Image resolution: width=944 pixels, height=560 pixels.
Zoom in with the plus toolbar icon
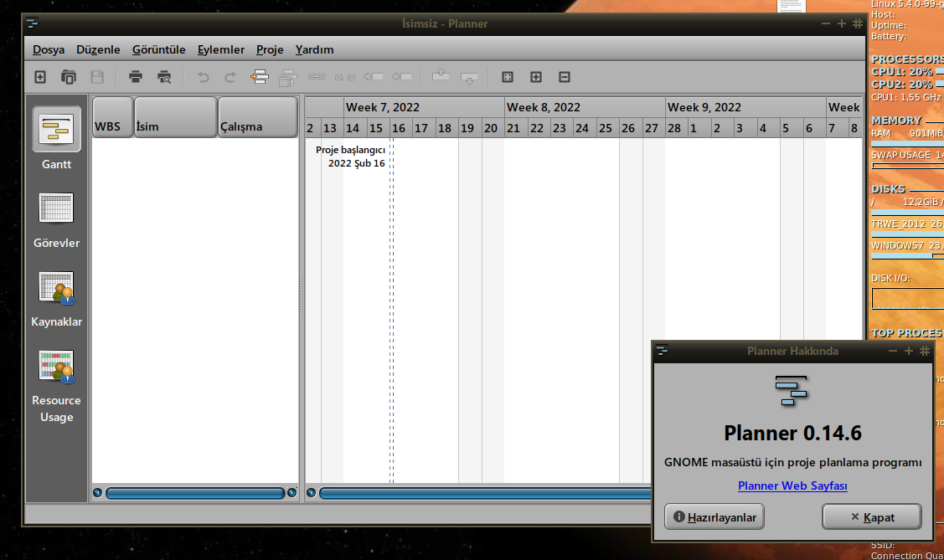pos(536,77)
